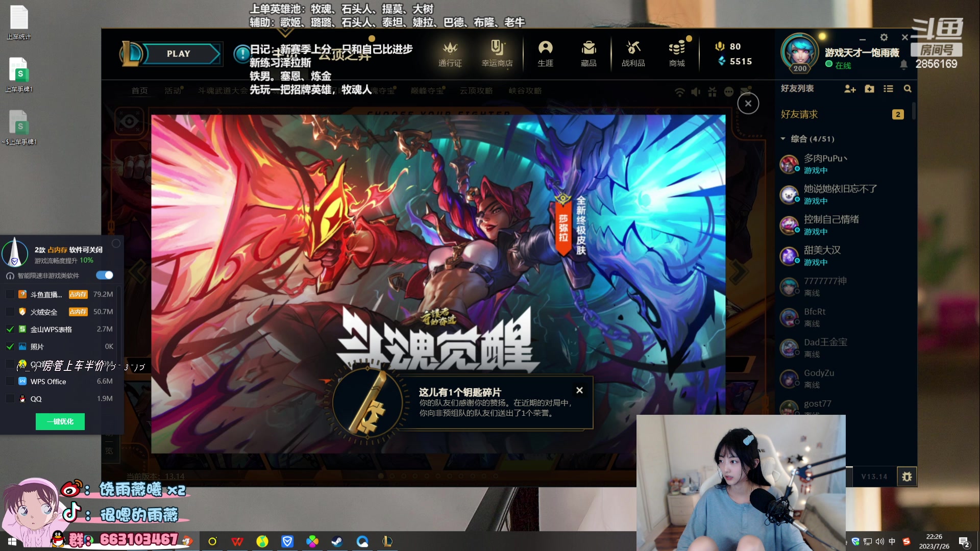980x551 pixels.
Task: Click the notification bell icon
Action: (x=903, y=65)
